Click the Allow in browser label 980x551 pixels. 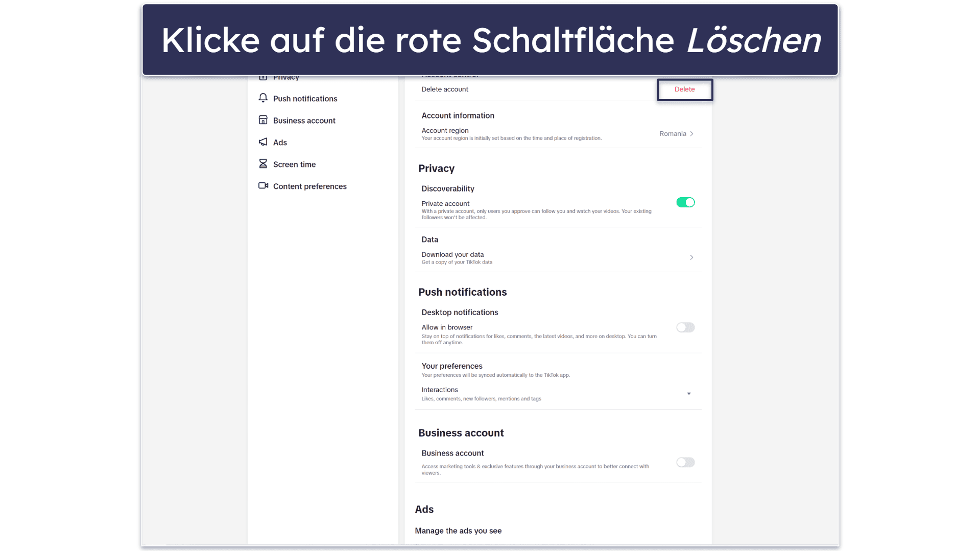(447, 327)
